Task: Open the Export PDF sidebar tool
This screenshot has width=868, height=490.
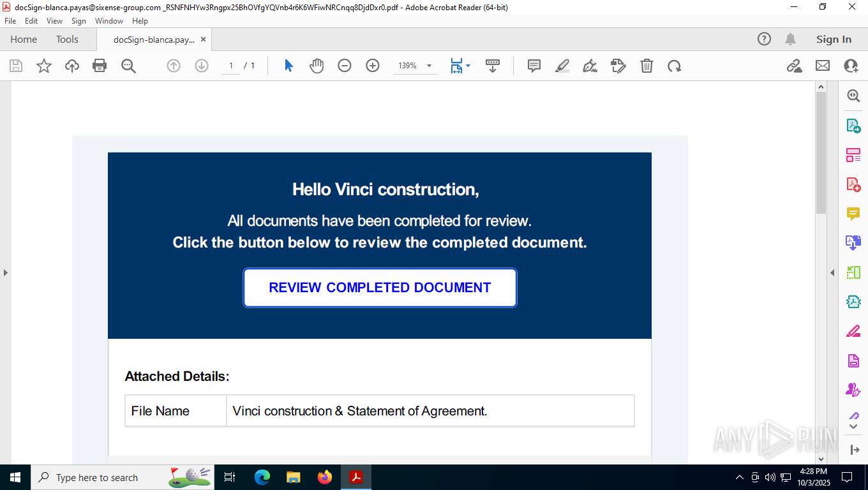Action: (x=853, y=126)
